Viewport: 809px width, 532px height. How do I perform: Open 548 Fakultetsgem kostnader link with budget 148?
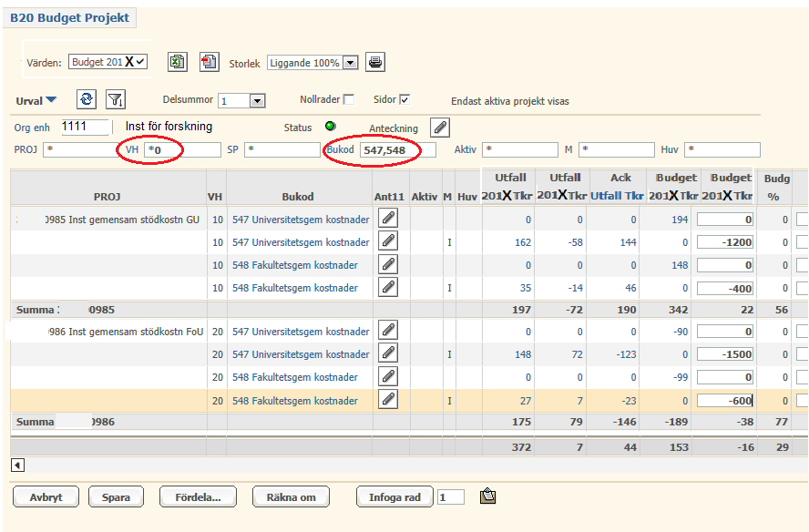[x=294, y=265]
